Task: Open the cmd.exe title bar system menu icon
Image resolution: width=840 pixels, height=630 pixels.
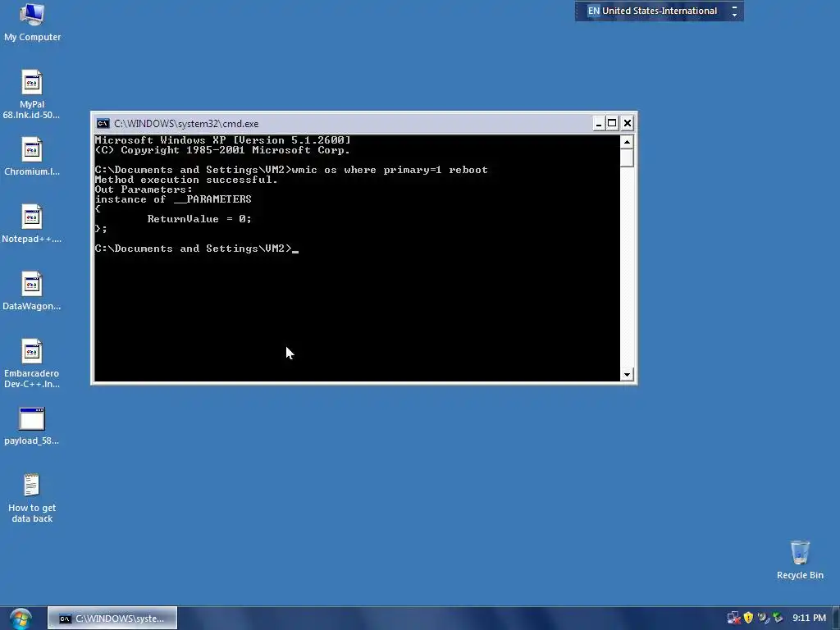Action: coord(103,124)
